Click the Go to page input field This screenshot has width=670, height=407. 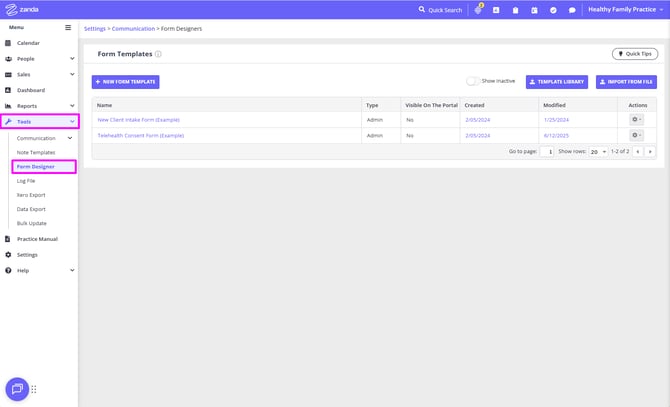pyautogui.click(x=546, y=152)
